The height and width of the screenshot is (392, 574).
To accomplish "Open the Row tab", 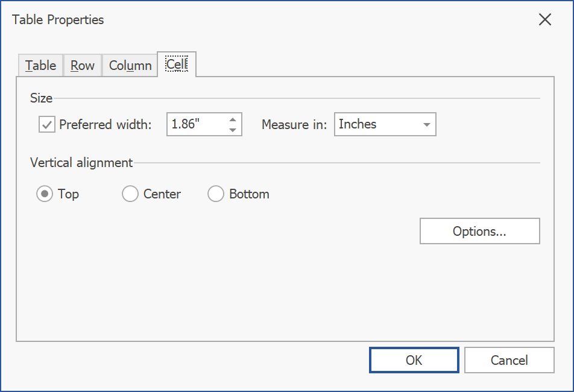I will [83, 66].
